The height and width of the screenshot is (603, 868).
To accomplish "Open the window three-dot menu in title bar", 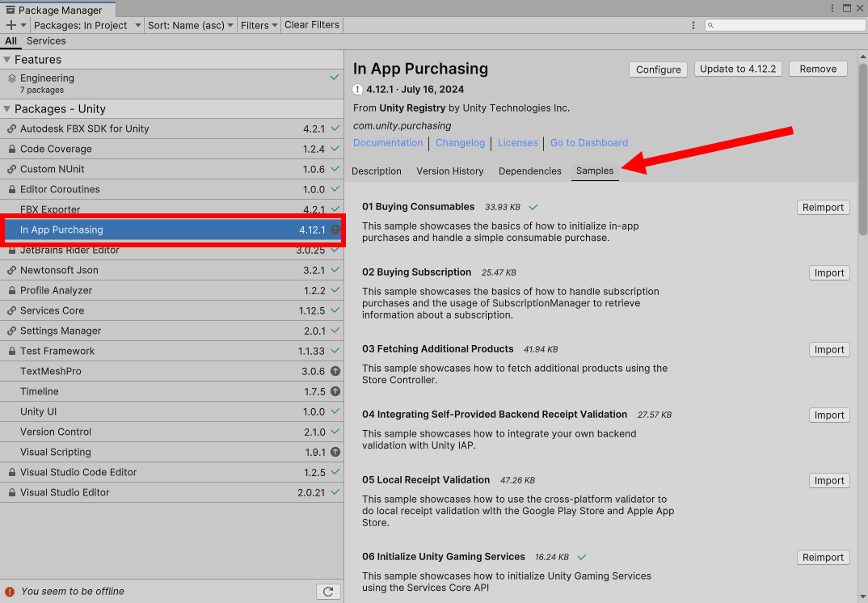I will point(832,8).
